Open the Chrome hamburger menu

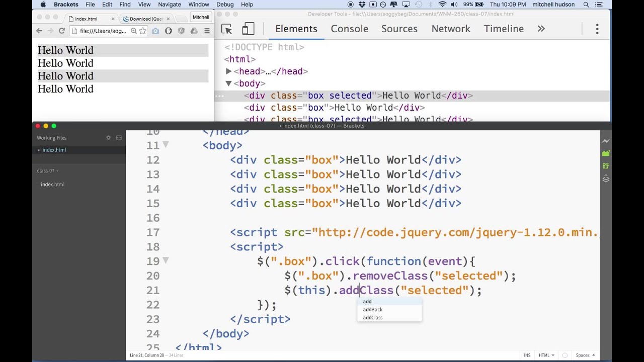click(x=207, y=31)
